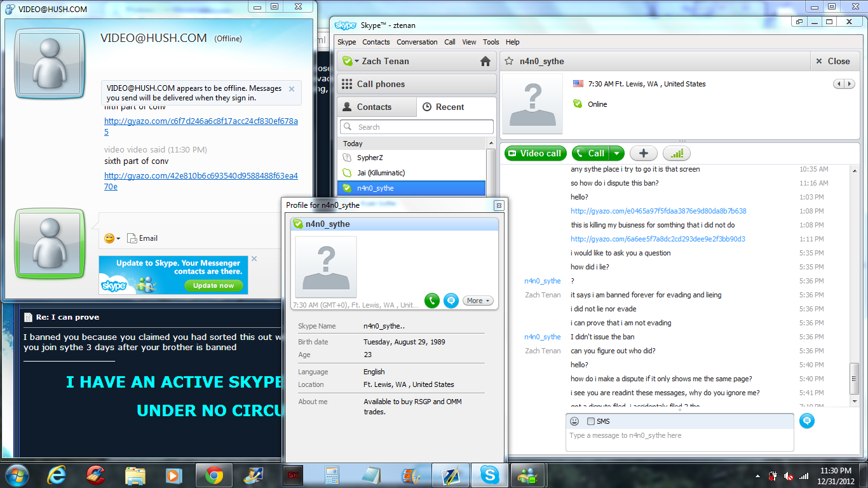This screenshot has height=488, width=868.
Task: Close the Update to Skype ad banner
Action: tap(254, 259)
